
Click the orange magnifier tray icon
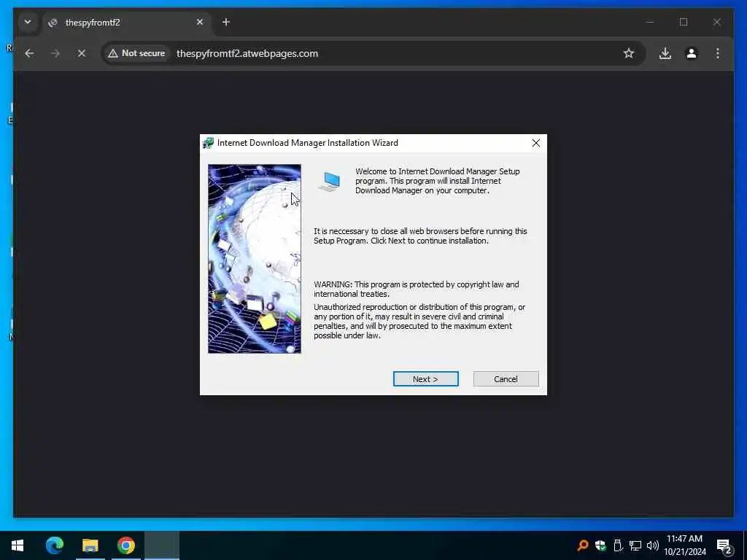click(582, 545)
